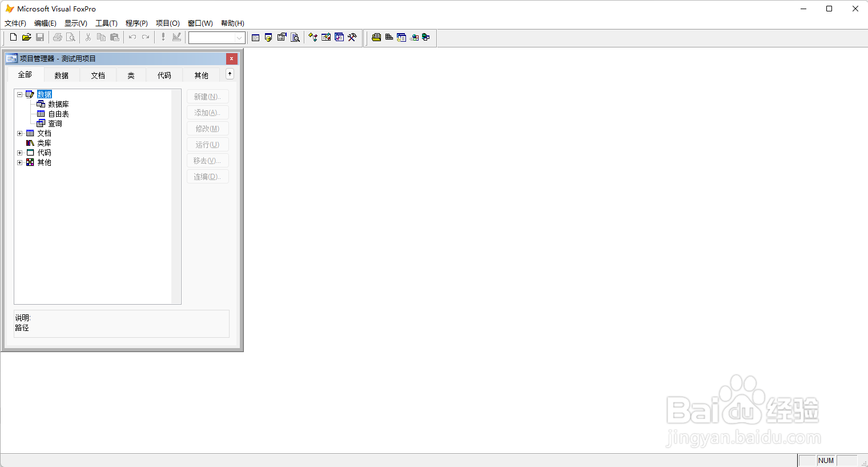Select the 类库 tree item
Screen dimensions: 868x467
[44, 143]
